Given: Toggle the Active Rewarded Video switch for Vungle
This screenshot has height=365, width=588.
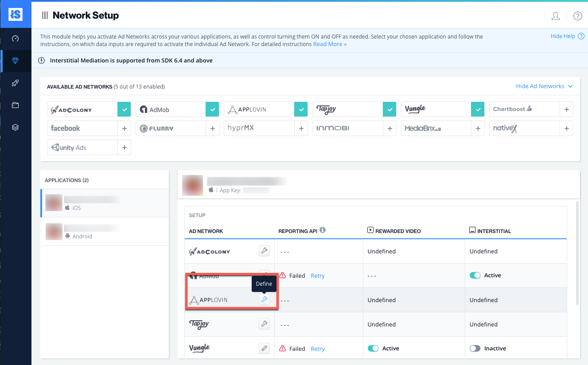Looking at the screenshot, I should point(374,348).
